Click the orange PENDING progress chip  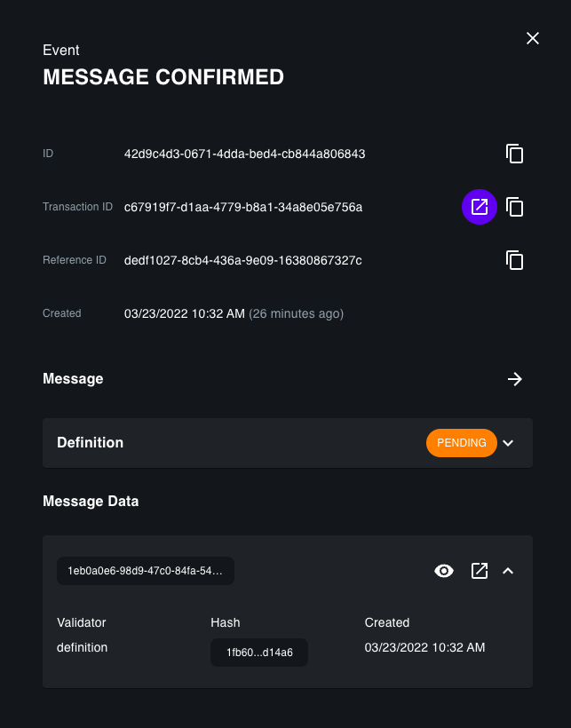click(x=461, y=443)
